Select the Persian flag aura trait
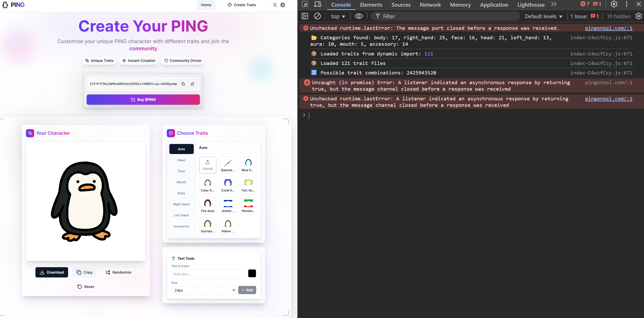The height and width of the screenshot is (318, 644). click(x=248, y=206)
